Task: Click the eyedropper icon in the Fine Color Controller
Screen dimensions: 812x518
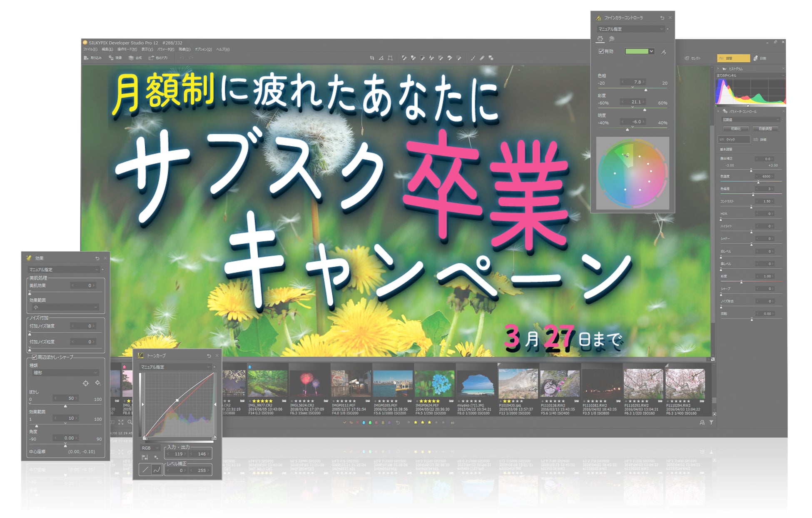Action: pos(663,52)
